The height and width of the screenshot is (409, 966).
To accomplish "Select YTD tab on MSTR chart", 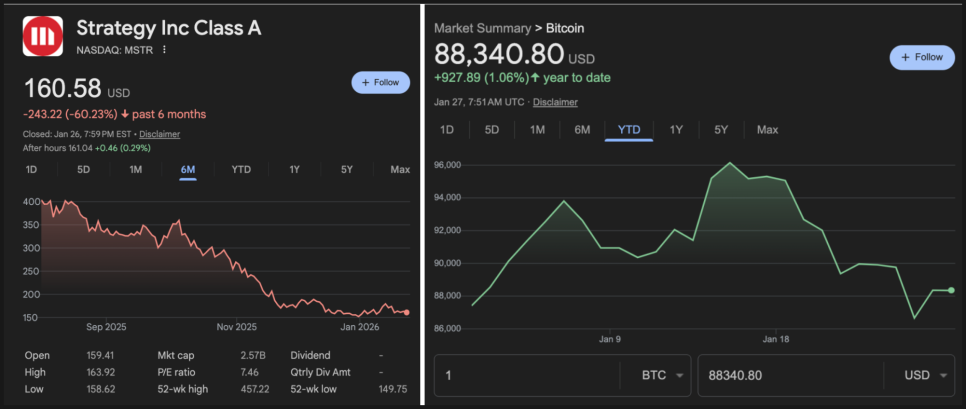I will click(x=241, y=169).
